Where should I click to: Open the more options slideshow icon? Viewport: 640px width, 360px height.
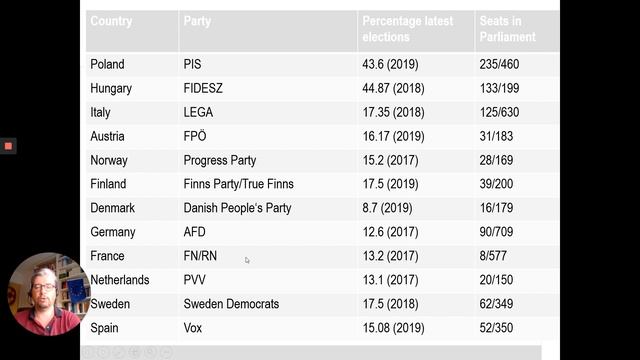click(x=166, y=352)
